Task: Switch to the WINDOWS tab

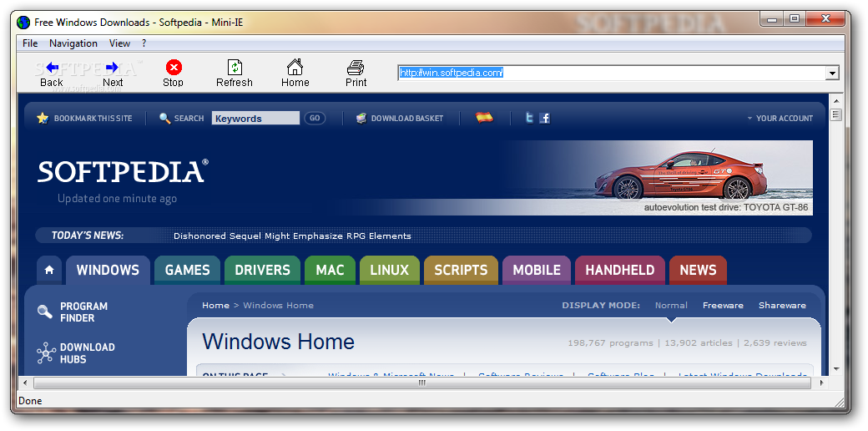Action: [x=108, y=270]
